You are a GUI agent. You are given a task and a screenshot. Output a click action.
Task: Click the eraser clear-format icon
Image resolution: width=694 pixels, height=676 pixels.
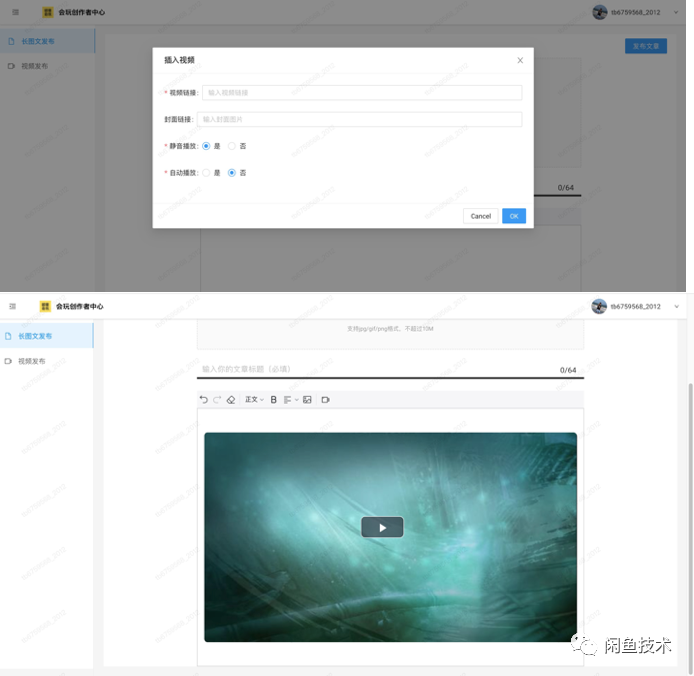pyautogui.click(x=231, y=400)
